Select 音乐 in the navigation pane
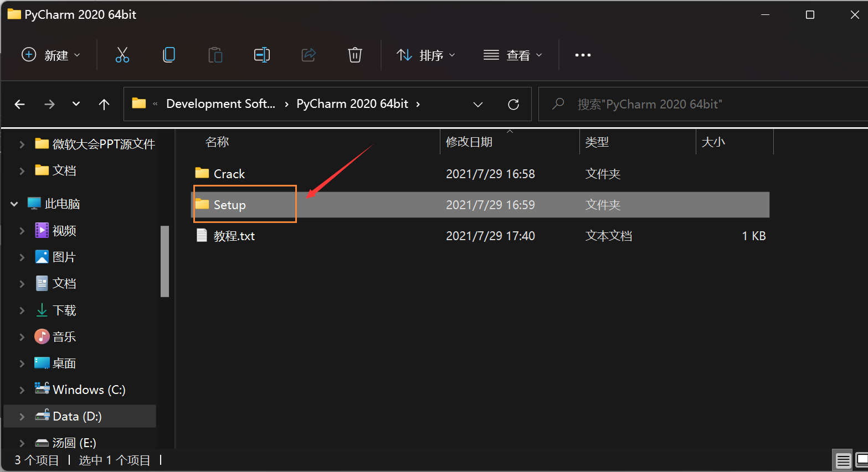Image resolution: width=868 pixels, height=472 pixels. (x=64, y=336)
